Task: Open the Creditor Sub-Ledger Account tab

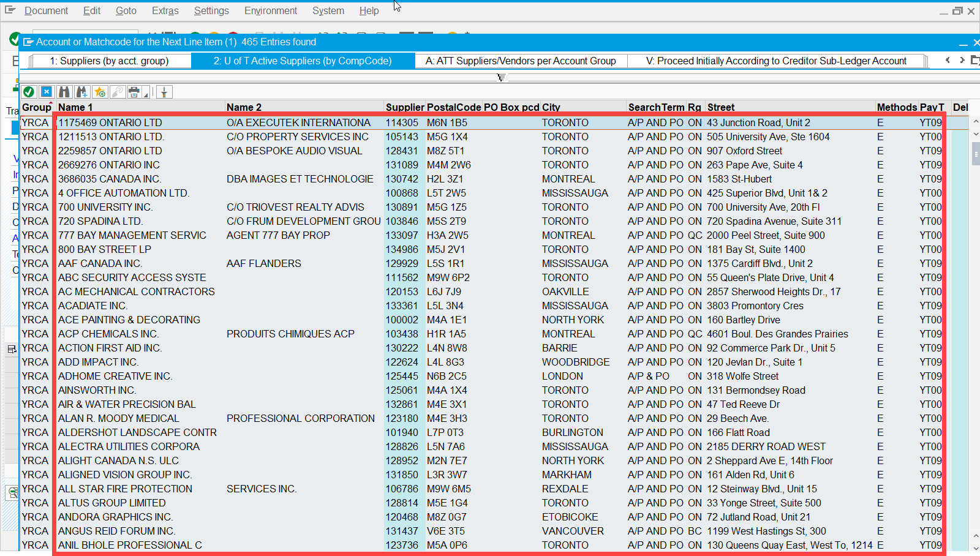Action: click(776, 61)
